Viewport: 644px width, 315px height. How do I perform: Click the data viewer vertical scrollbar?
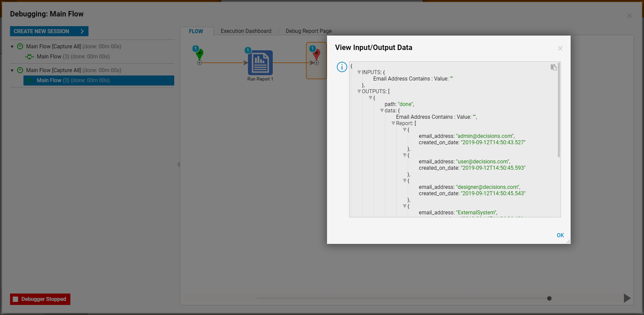[559, 110]
